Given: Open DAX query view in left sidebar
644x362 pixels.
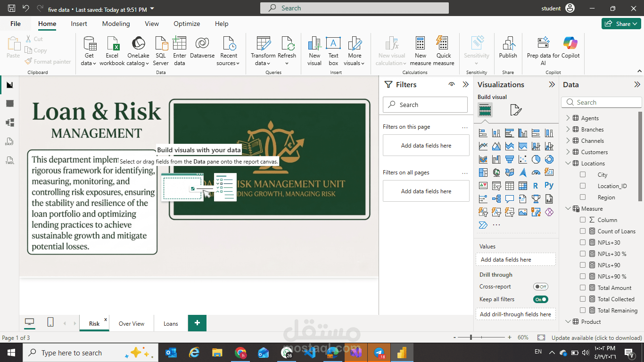Looking at the screenshot, I should (x=9, y=141).
